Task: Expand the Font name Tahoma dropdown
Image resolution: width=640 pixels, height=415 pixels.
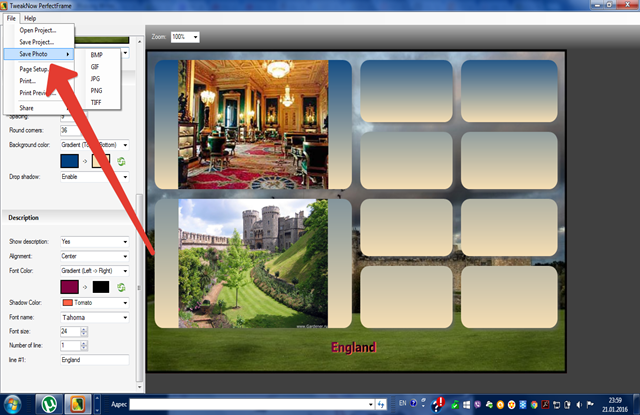Action: pos(93,317)
